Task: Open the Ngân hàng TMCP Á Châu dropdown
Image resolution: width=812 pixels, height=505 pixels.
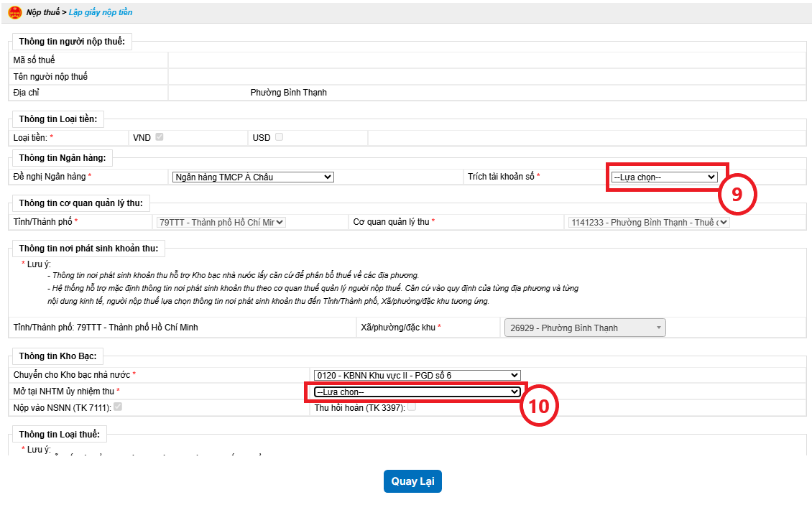Action: [x=253, y=177]
